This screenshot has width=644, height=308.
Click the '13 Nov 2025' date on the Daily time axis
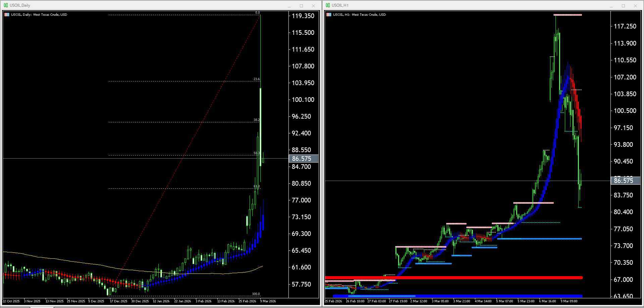[55, 301]
